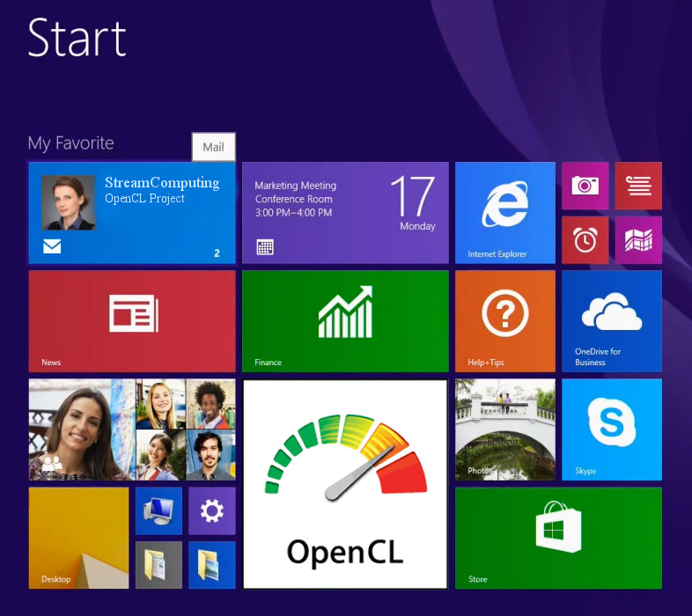Viewport: 692px width, 616px height.
Task: Open the Desktop tile
Action: coord(78,538)
